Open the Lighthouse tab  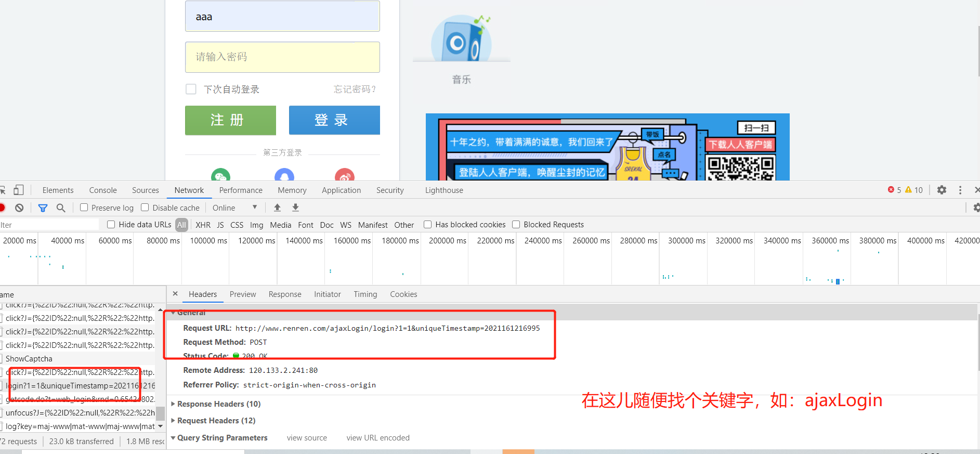[444, 190]
